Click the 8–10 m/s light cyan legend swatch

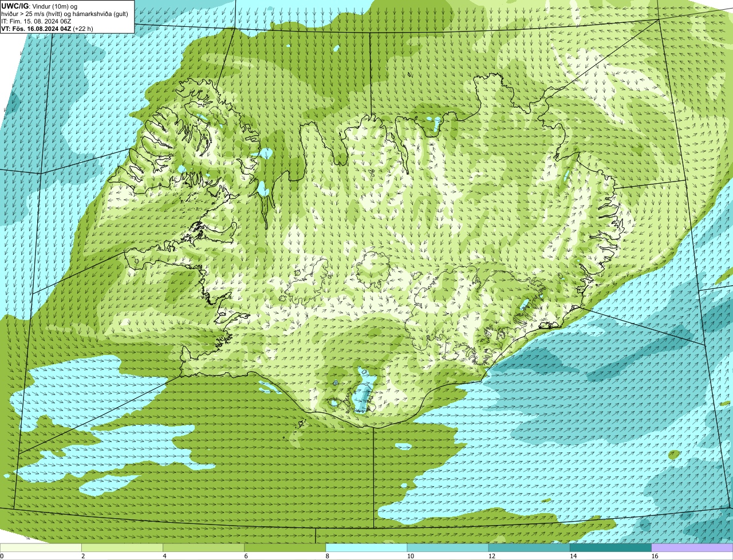(366, 547)
